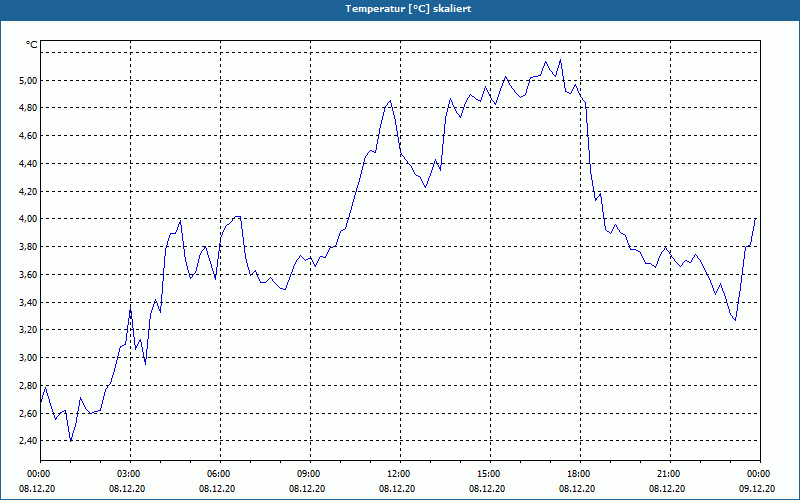Image resolution: width=800 pixels, height=500 pixels.
Task: Select the 08.12.20 date under 12:00
Action: pos(397,488)
